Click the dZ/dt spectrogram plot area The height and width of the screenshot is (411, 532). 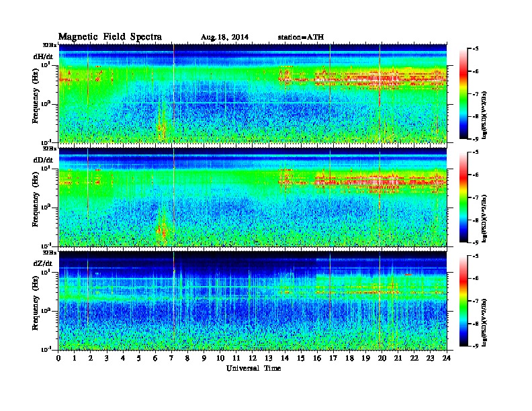tap(253, 301)
